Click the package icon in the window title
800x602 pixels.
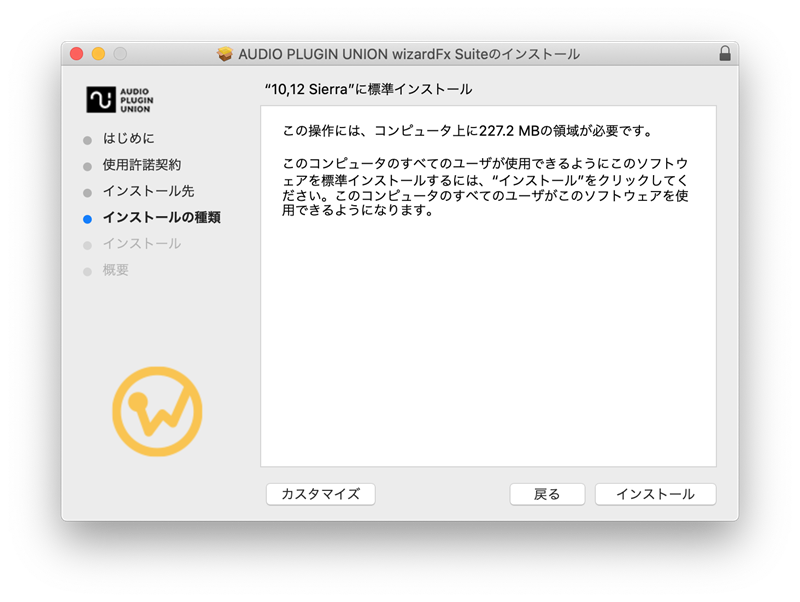click(224, 54)
